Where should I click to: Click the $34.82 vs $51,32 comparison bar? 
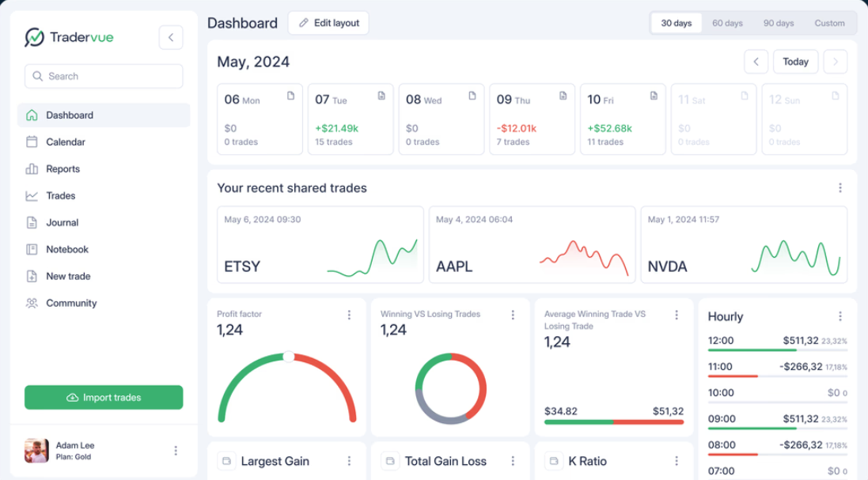[614, 422]
